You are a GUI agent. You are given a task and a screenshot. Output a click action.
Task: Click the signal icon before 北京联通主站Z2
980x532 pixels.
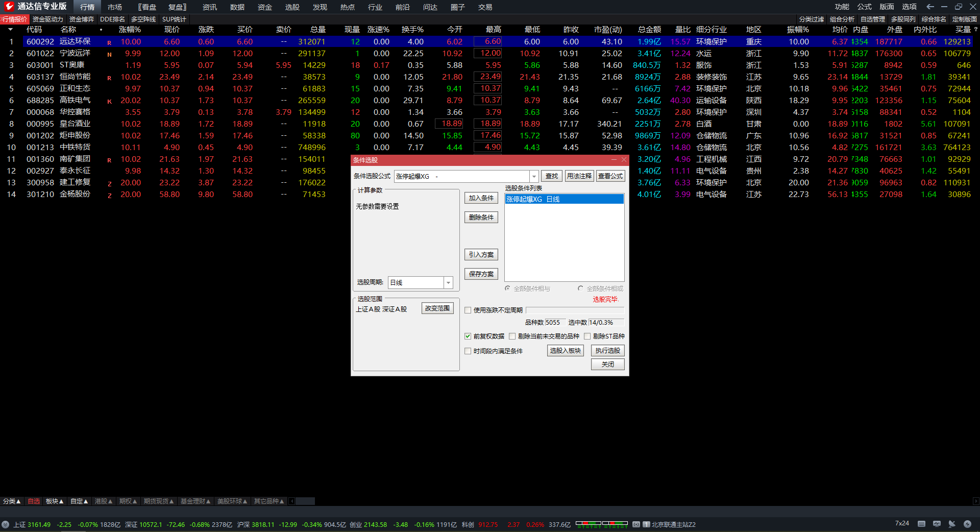636,524
